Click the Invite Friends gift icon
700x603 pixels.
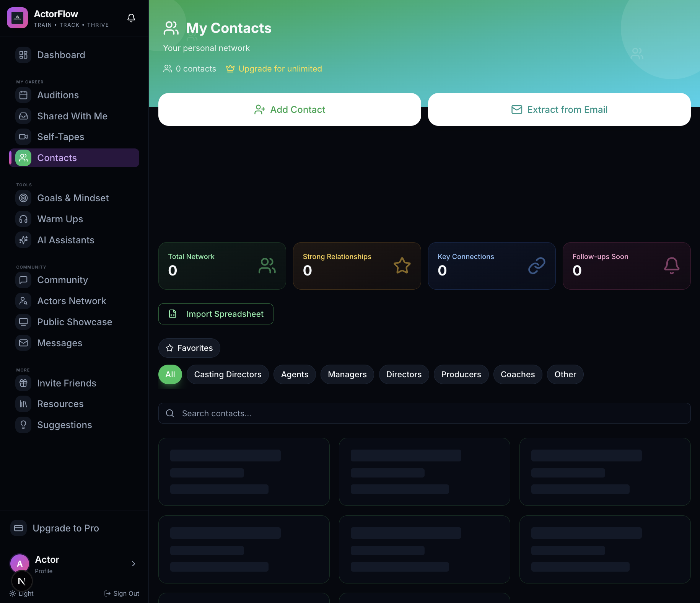(23, 383)
